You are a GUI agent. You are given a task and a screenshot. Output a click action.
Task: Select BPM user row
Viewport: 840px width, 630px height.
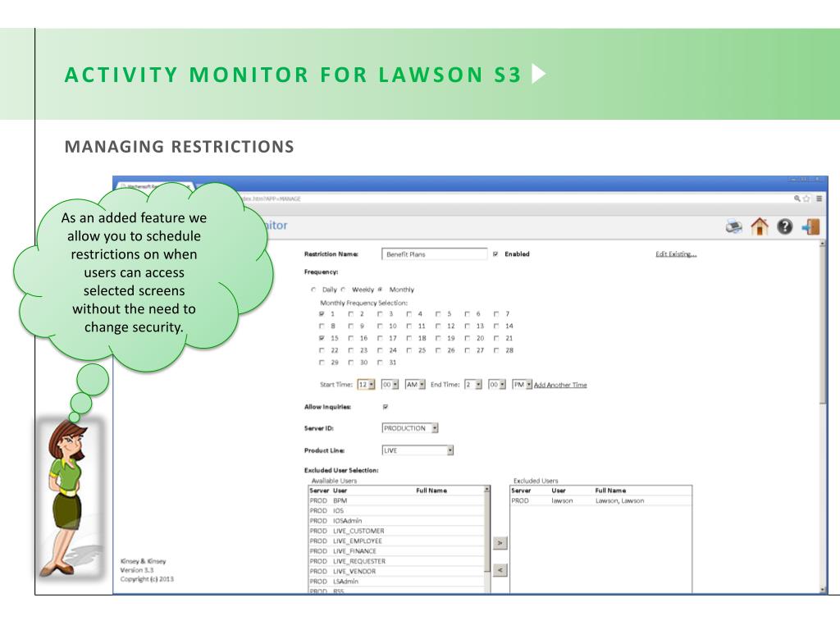point(396,501)
